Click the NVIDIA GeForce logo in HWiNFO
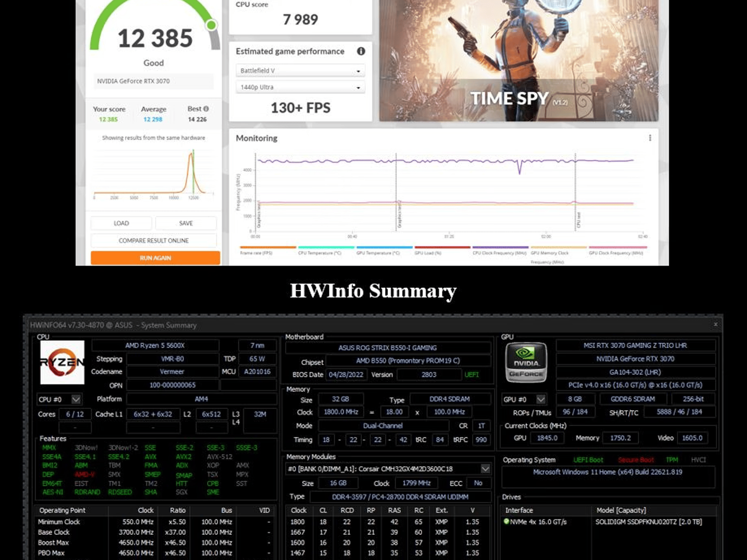Viewport: 747px width, 560px height. point(526,362)
